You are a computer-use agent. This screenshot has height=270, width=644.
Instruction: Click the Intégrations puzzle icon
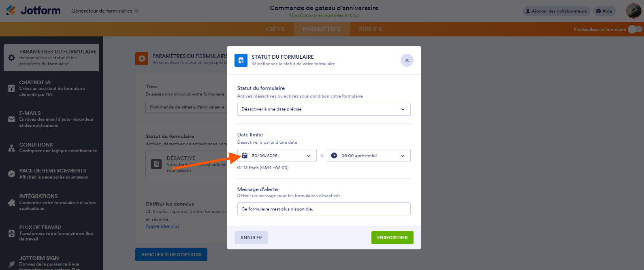[12, 202]
